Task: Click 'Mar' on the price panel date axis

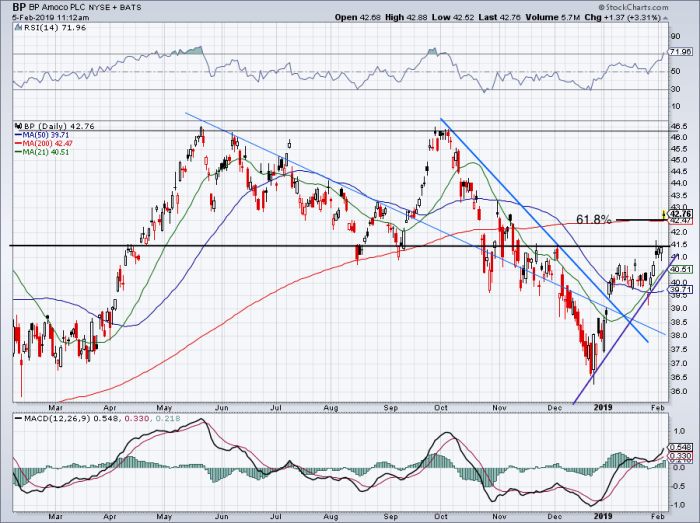Action: coord(55,407)
